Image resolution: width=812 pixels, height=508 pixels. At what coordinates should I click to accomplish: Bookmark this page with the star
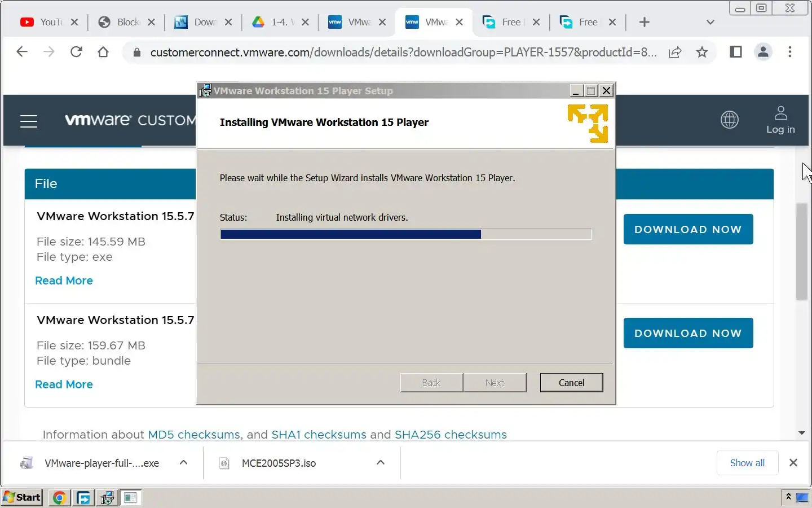[x=702, y=52]
